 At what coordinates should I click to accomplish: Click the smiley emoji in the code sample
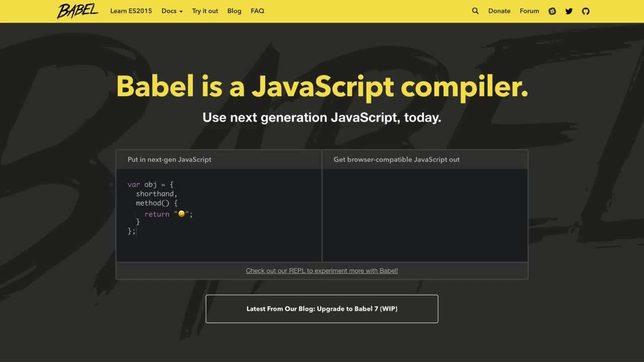click(x=180, y=214)
